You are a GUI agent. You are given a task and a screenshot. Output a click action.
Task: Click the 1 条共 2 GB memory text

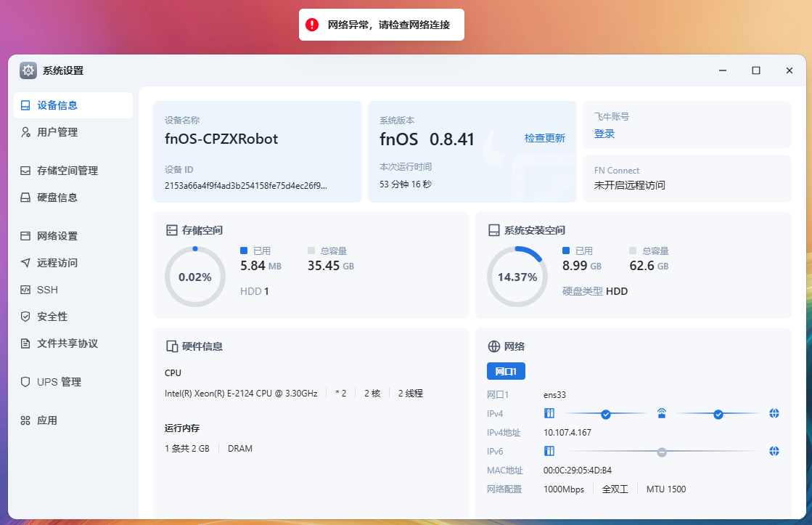[187, 448]
